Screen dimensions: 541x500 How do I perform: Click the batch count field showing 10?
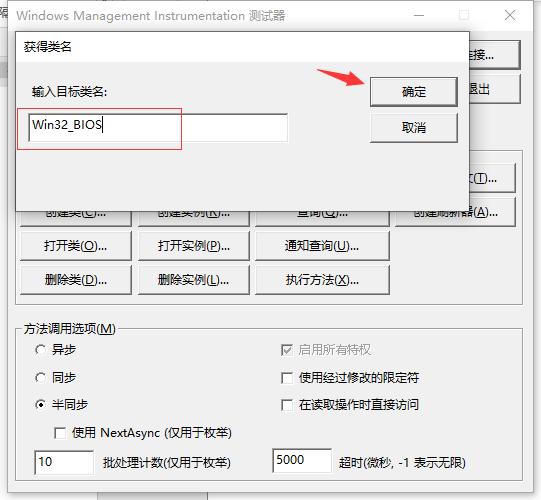click(x=64, y=462)
